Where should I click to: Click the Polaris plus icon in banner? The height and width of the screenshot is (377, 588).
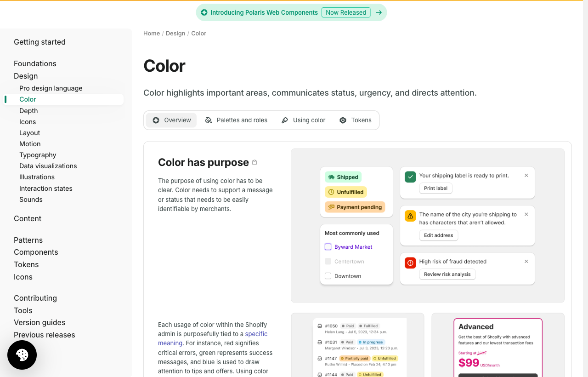pos(204,12)
